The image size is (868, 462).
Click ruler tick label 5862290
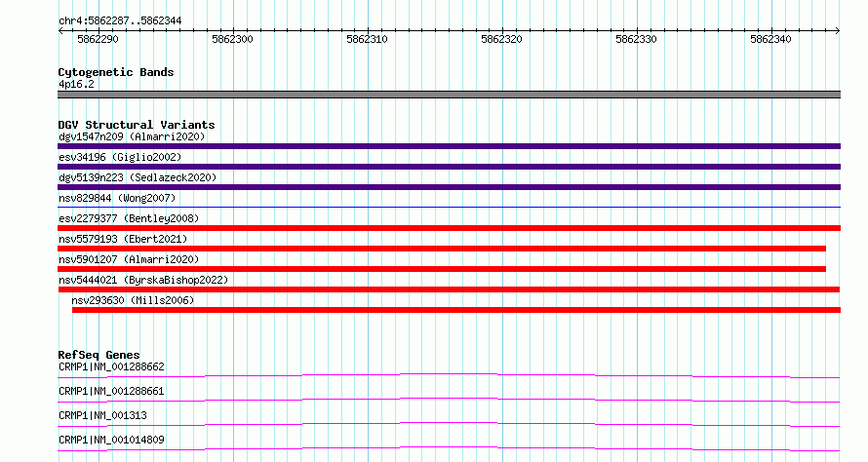[98, 39]
